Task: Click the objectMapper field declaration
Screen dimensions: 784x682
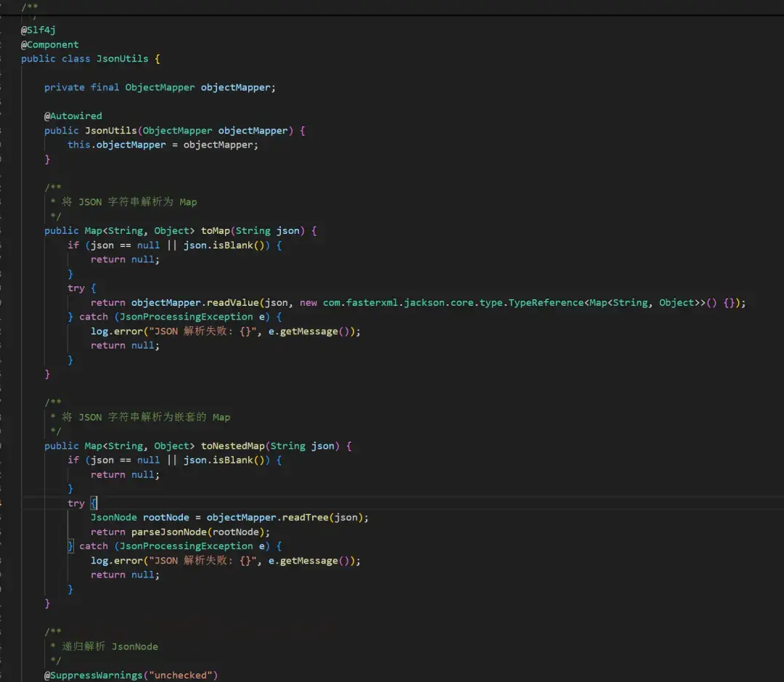Action: (x=236, y=87)
